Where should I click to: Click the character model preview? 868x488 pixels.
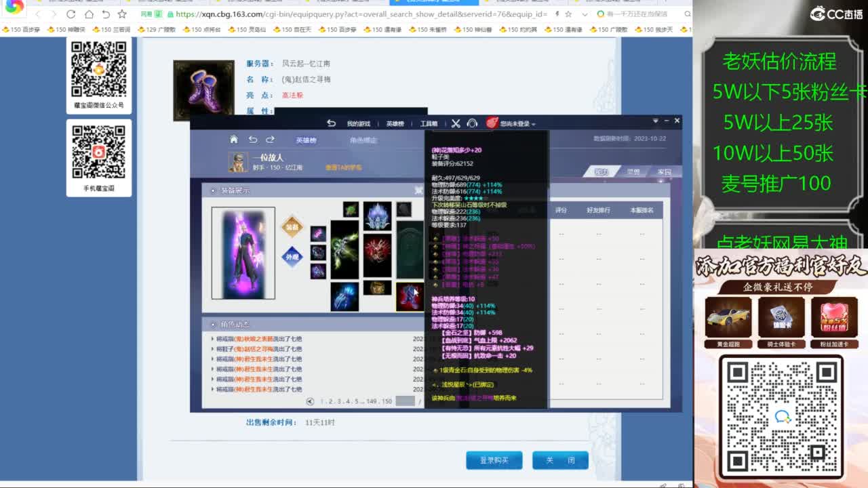point(243,253)
